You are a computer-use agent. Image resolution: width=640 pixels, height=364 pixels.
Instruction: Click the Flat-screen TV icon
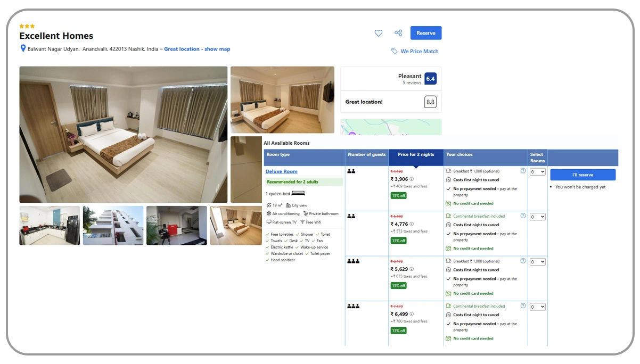(x=269, y=221)
